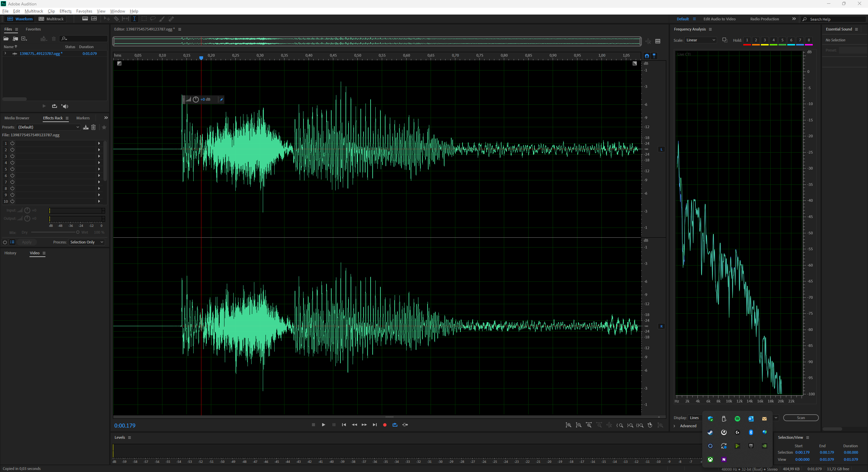This screenshot has height=472, width=868.
Task: Save Effects Rack preset icon
Action: [86, 127]
